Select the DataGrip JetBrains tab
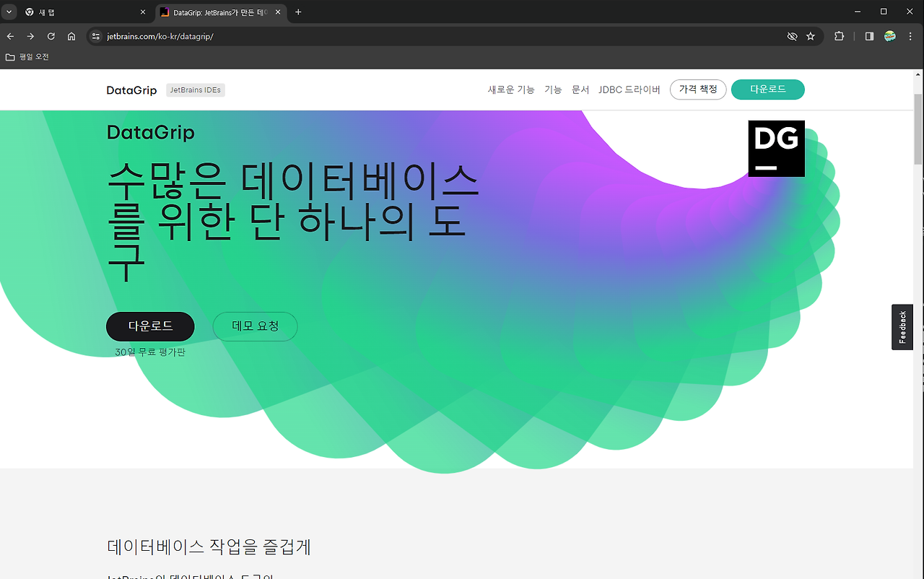 pos(220,12)
